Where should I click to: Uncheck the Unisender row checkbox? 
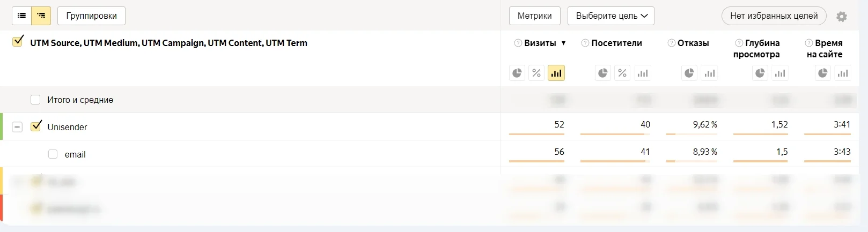[x=36, y=126]
